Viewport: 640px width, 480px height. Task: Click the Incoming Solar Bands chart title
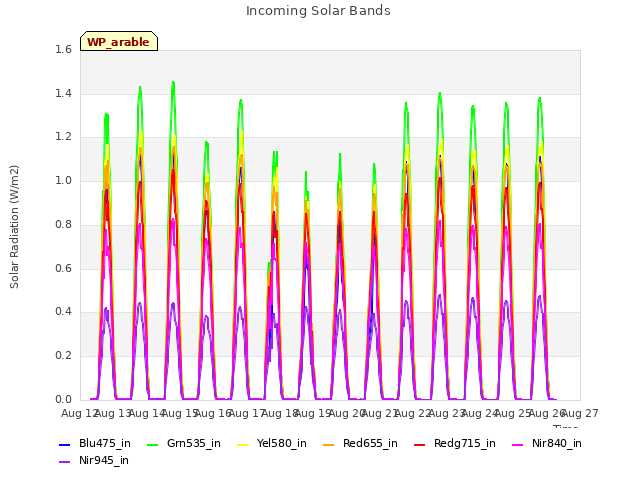pos(318,11)
